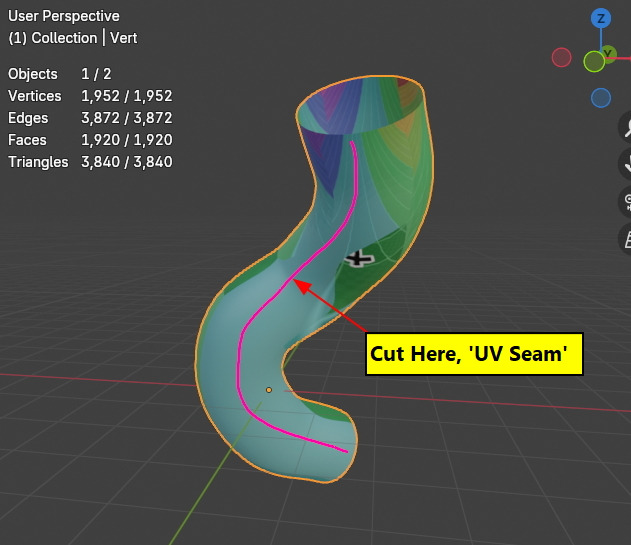Click the edges count '3,872 / 3,872'

click(x=127, y=118)
